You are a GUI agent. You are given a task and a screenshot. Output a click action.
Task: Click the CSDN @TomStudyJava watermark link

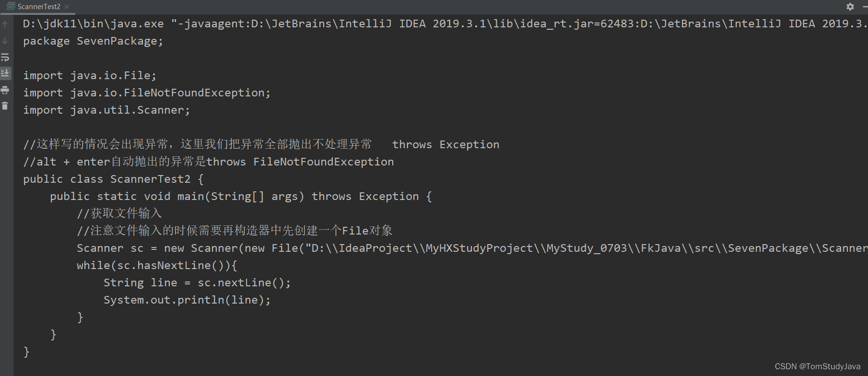(x=817, y=366)
